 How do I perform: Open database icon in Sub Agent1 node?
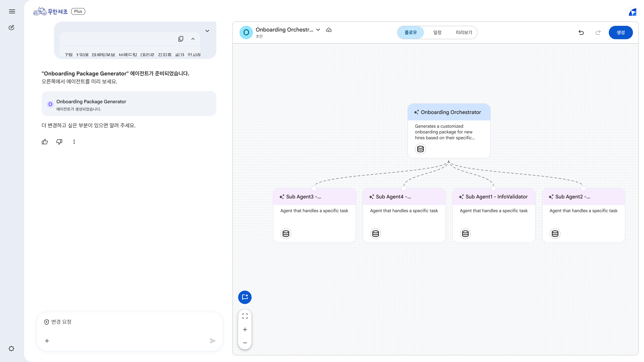pyautogui.click(x=465, y=234)
